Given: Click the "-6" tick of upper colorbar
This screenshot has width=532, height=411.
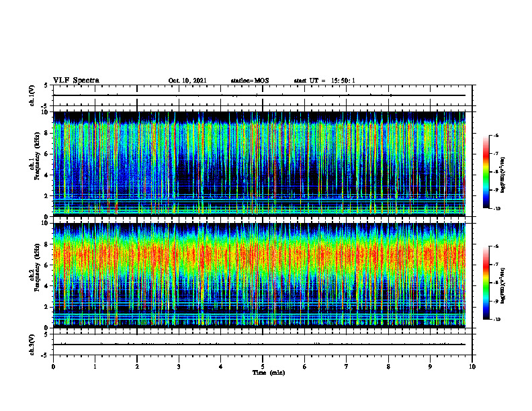Looking at the screenshot, I should pos(496,135).
